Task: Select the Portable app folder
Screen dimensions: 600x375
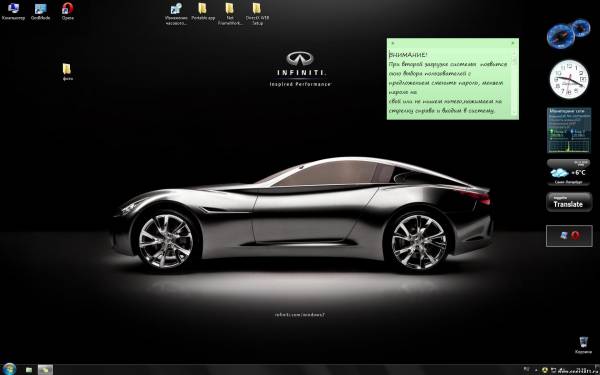Action: (203, 11)
